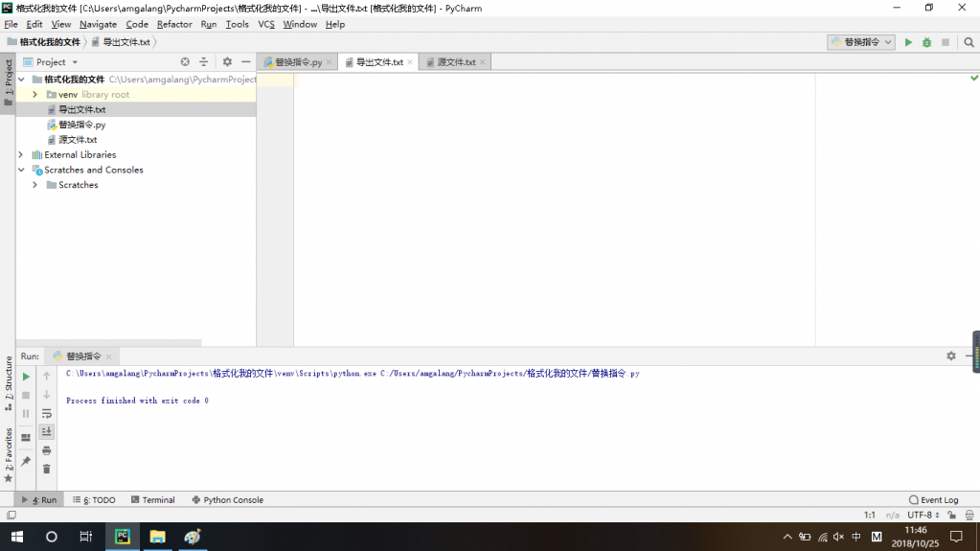Open the Tools menu

[x=237, y=24]
